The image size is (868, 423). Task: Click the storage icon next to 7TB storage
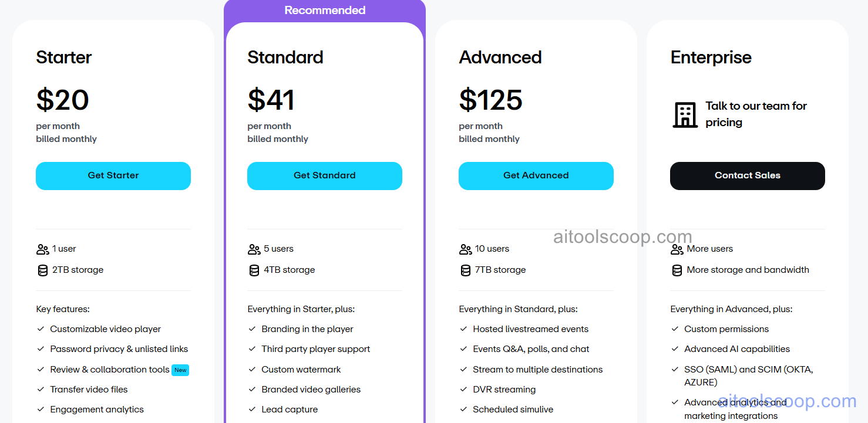pyautogui.click(x=465, y=270)
